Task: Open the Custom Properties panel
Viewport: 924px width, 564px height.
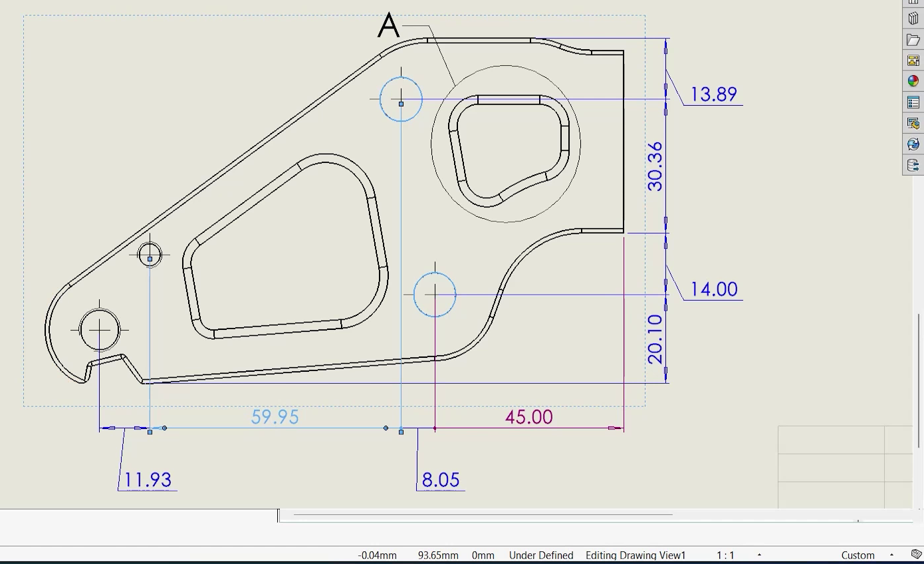Action: point(913,102)
